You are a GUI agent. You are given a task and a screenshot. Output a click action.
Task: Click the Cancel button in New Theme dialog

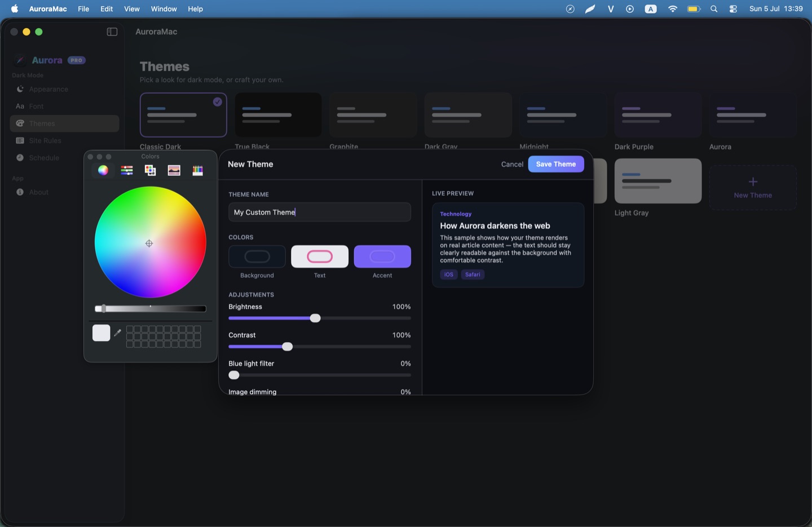512,164
